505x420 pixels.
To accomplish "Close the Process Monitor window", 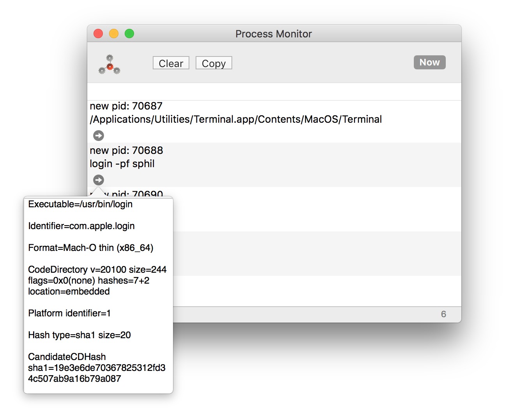I will pyautogui.click(x=98, y=34).
